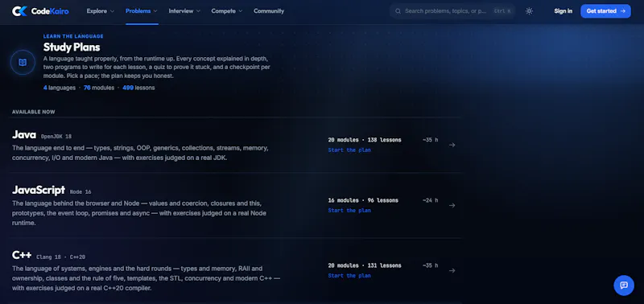The image size is (644, 304).
Task: Click the Sign in link
Action: click(563, 11)
